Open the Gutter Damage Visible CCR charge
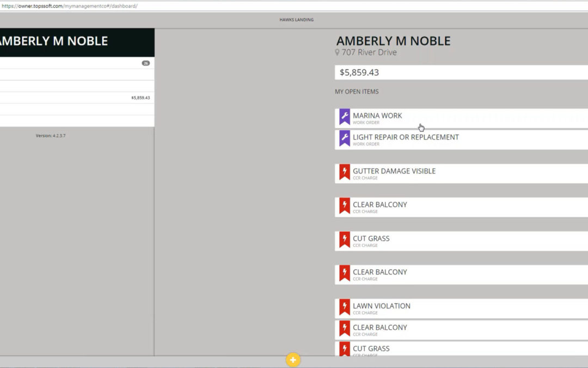The height and width of the screenshot is (368, 588). click(394, 171)
